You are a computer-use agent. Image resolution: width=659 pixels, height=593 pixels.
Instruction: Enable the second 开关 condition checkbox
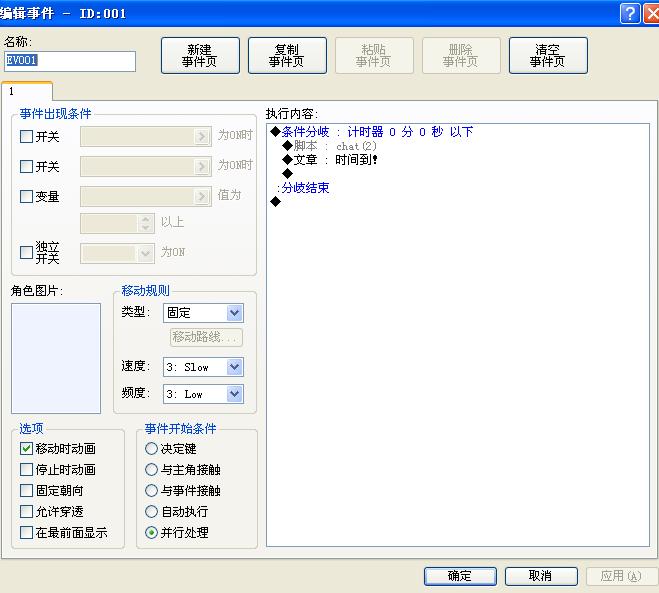pyautogui.click(x=26, y=166)
